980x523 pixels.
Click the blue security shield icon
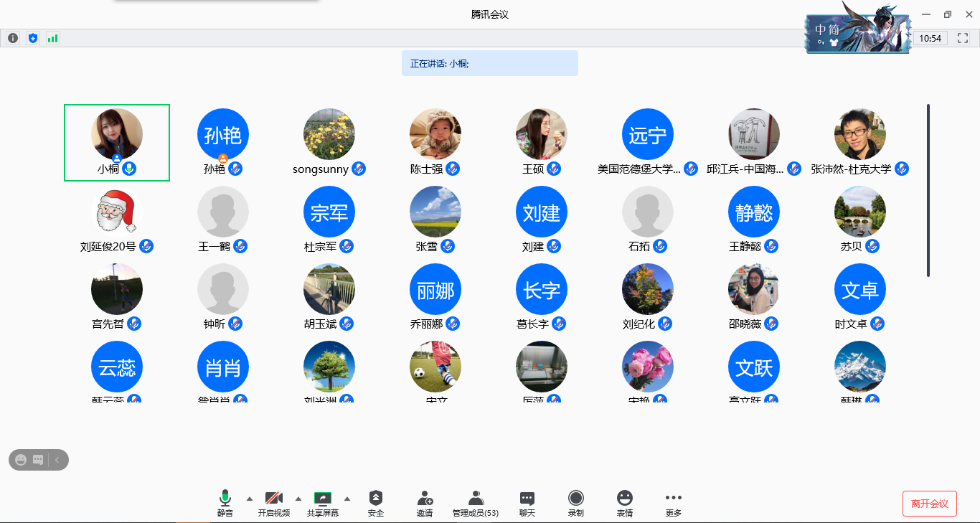(32, 38)
